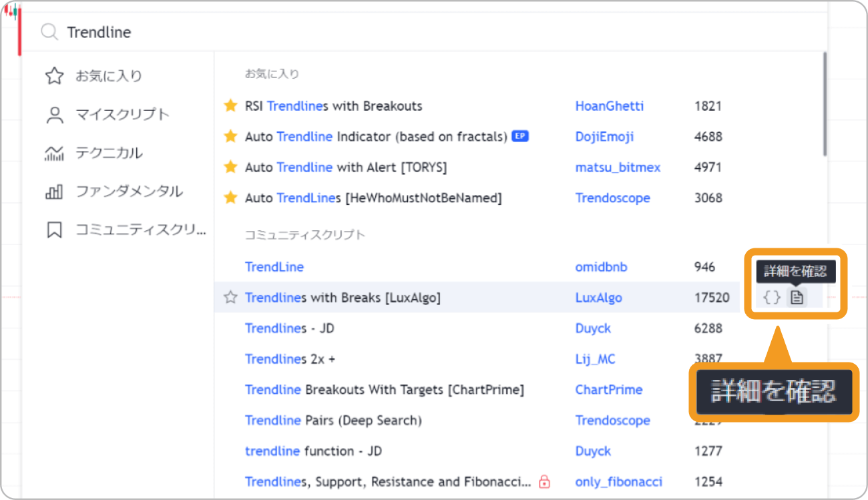Open author ChartPrime profile link
868x500 pixels.
click(609, 390)
